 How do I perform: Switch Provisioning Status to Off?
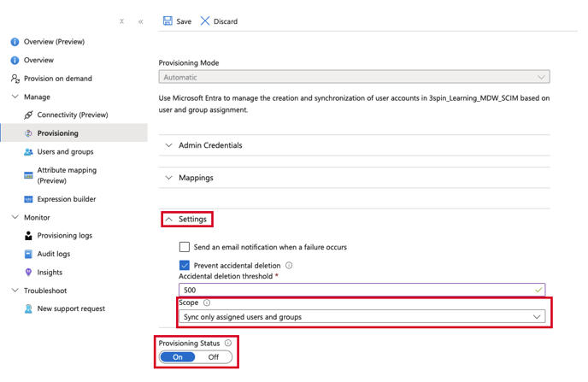214,357
